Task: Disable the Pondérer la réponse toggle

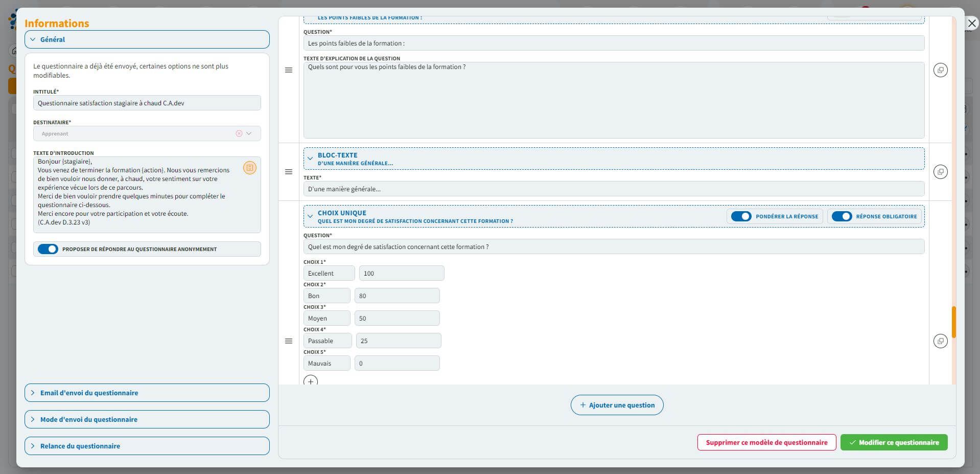Action: click(741, 216)
